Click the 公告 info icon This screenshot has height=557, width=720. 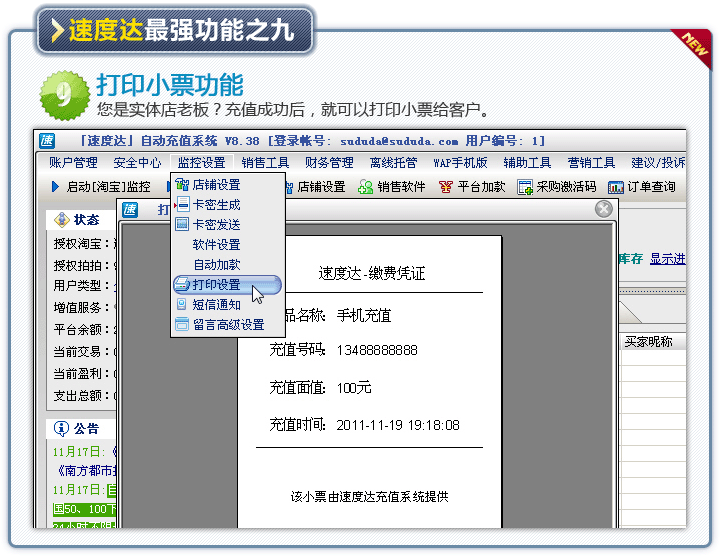click(61, 428)
